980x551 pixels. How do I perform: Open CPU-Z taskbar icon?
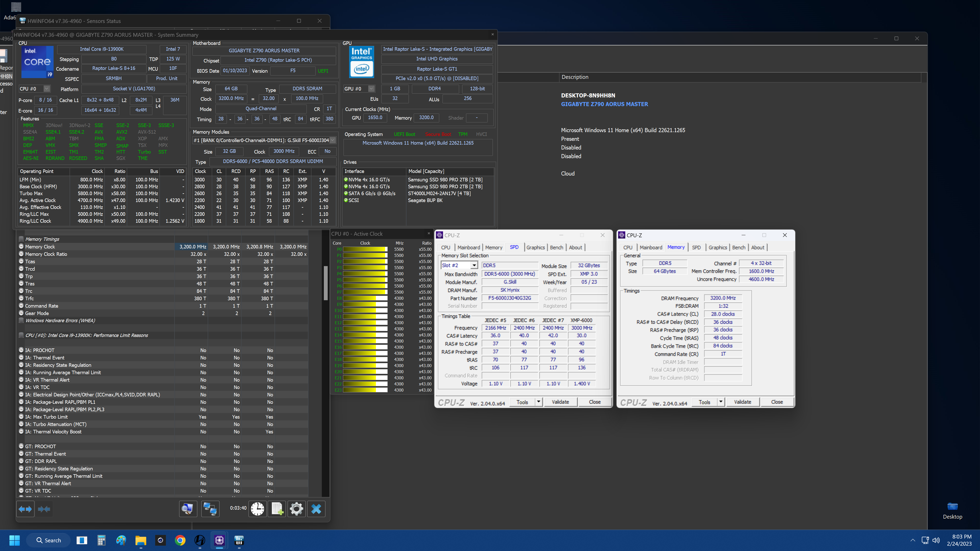coord(219,540)
